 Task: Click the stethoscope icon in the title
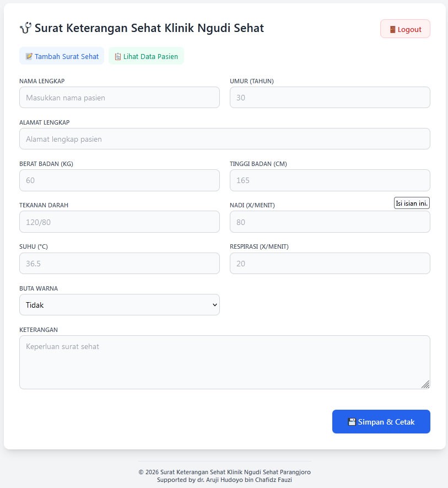tap(25, 28)
